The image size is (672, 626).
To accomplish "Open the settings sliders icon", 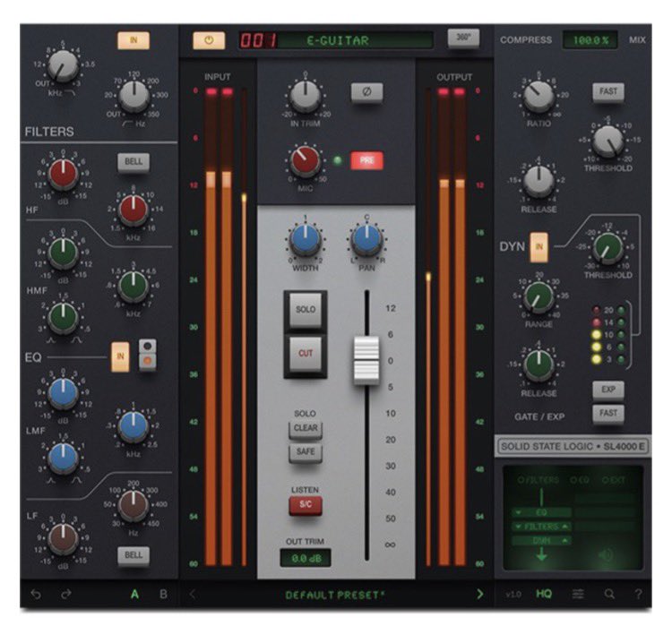I will pos(578,594).
